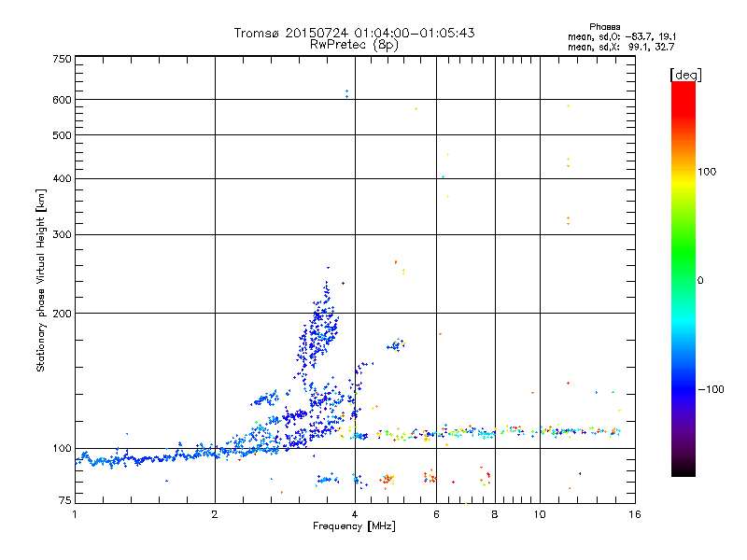Click the 'mean, sd,X: 99.1, 32.7' line

pos(621,47)
